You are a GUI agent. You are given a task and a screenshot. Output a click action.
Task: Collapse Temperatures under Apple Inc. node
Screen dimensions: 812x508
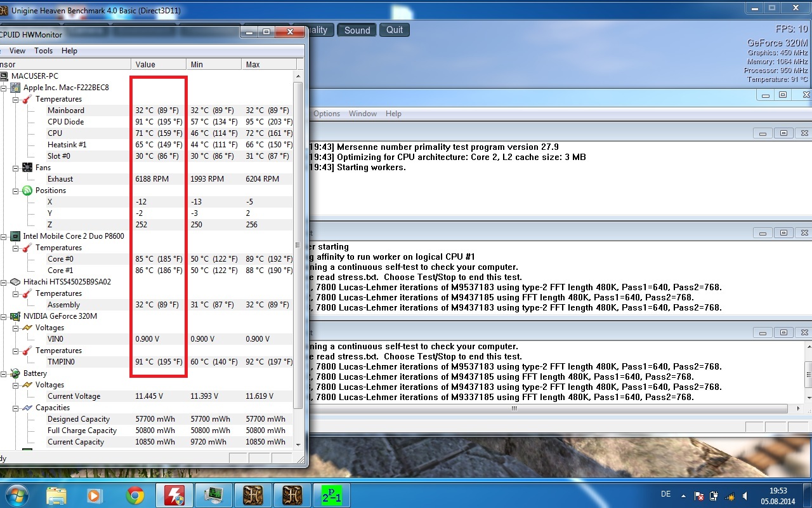[16, 99]
